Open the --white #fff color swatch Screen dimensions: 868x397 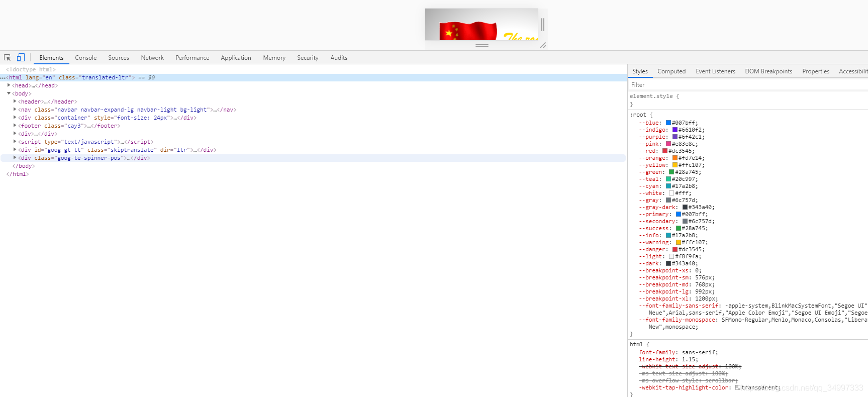coord(671,193)
